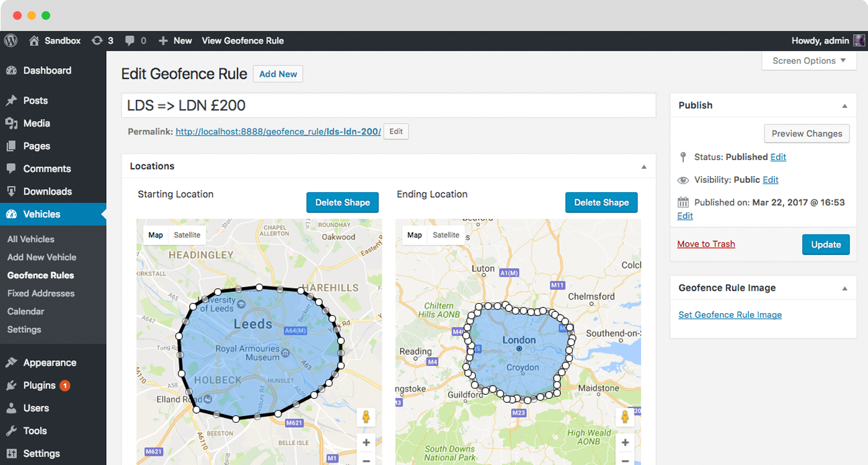868x465 pixels.
Task: Click Set Geofence Rule Image link
Action: click(730, 315)
